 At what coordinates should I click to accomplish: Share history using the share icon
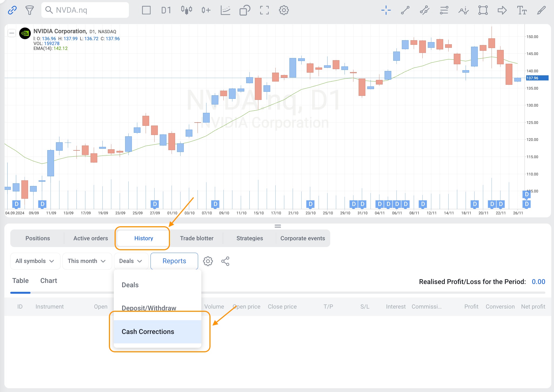(x=225, y=261)
